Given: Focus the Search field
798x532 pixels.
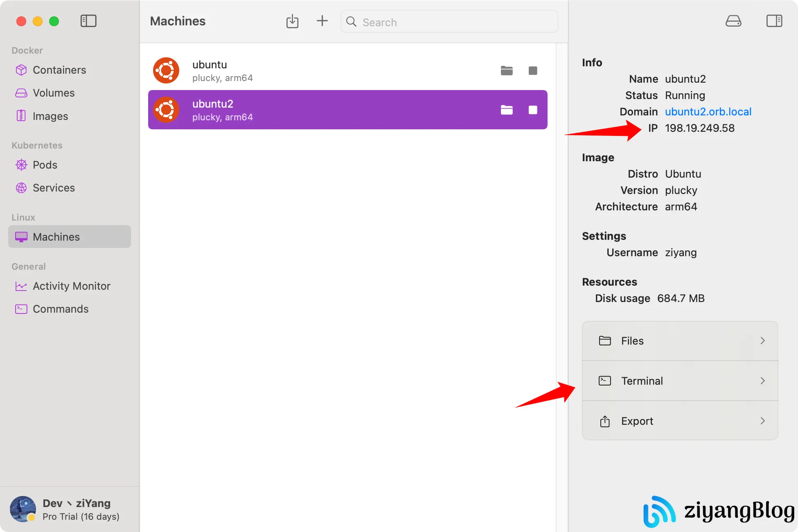Looking at the screenshot, I should coord(449,22).
